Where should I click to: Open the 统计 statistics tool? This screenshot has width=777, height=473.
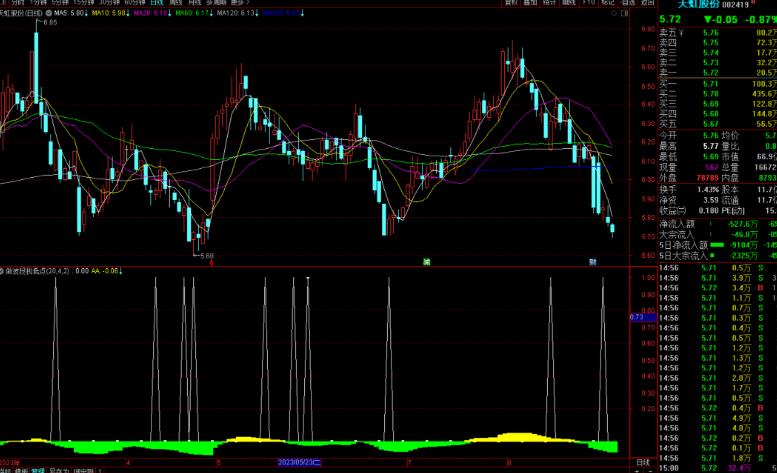pos(549,2)
